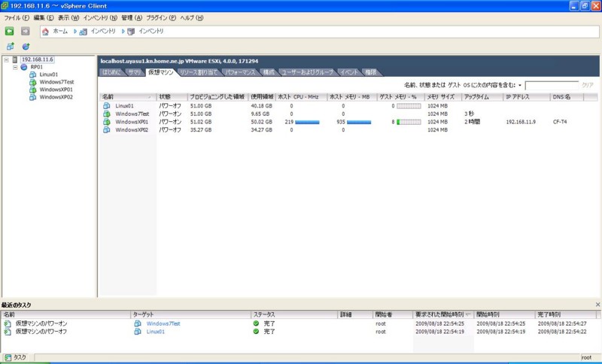The height and width of the screenshot is (364, 602).
Task: Select WindowsXP01 in the inventory tree
Action: click(56, 89)
